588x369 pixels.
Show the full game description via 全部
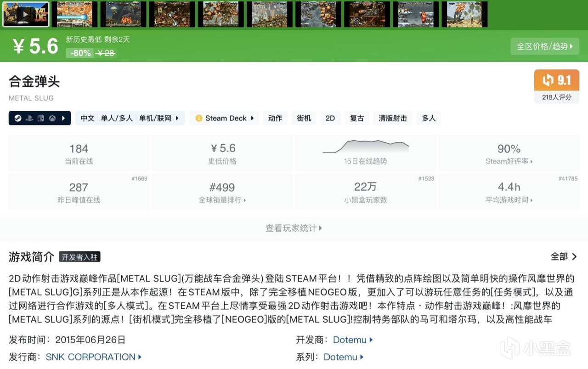coord(564,256)
